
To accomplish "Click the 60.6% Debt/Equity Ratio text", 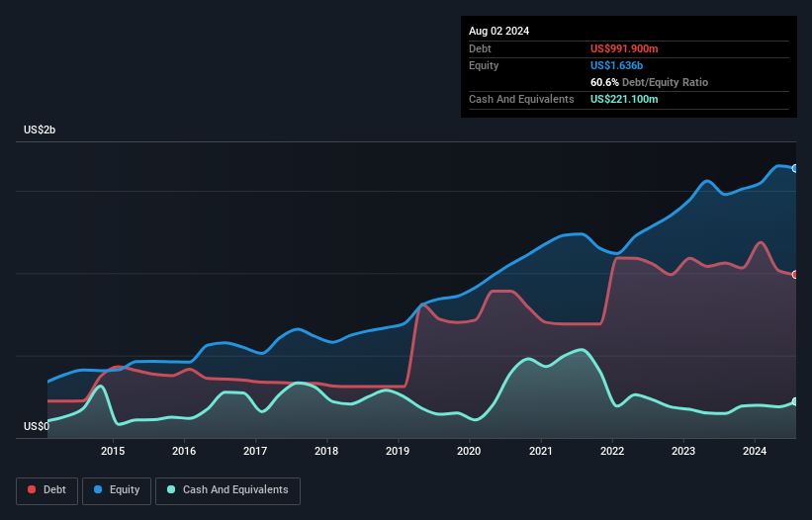I will 649,82.
